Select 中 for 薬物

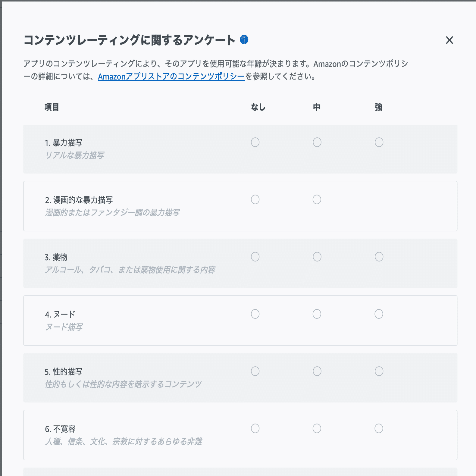317,257
